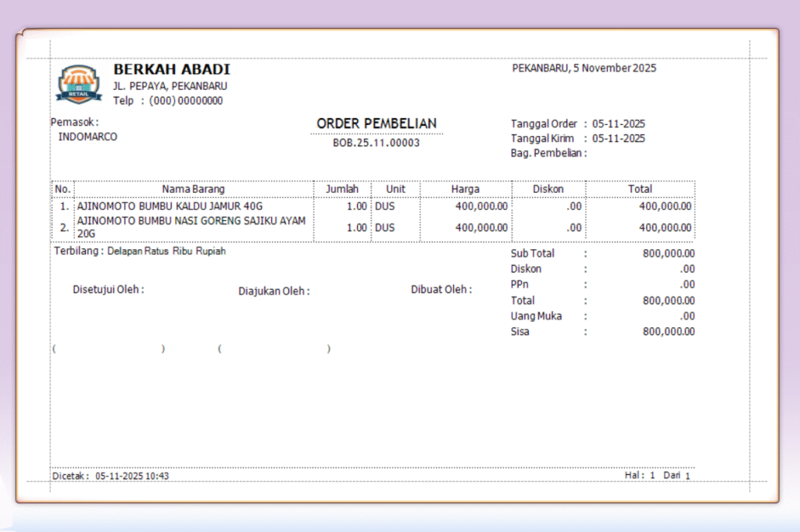Image resolution: width=800 pixels, height=532 pixels.
Task: Click the Disetujui Oleh signature label
Action: pyautogui.click(x=109, y=289)
